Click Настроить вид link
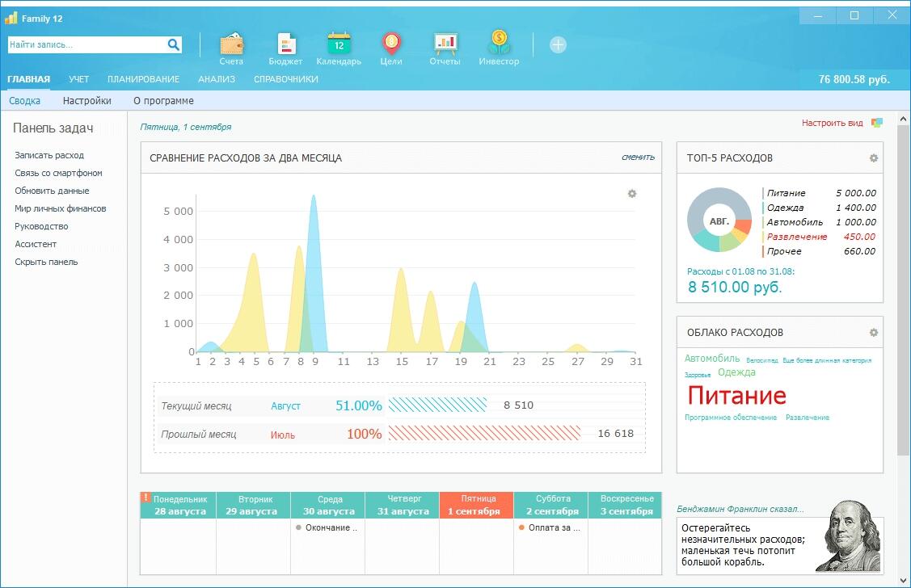 pos(833,124)
